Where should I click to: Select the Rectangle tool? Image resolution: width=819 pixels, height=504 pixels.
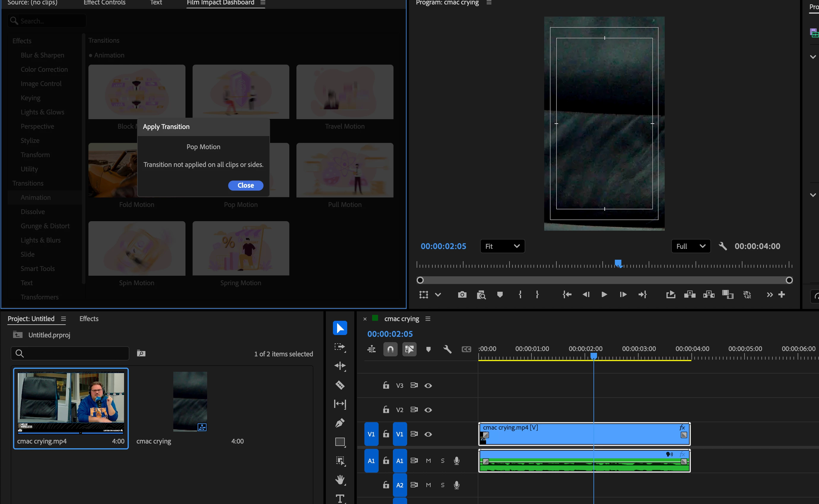pyautogui.click(x=340, y=442)
